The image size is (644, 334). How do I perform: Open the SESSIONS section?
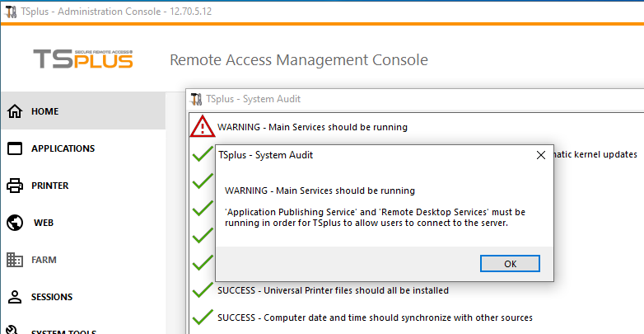coord(52,297)
